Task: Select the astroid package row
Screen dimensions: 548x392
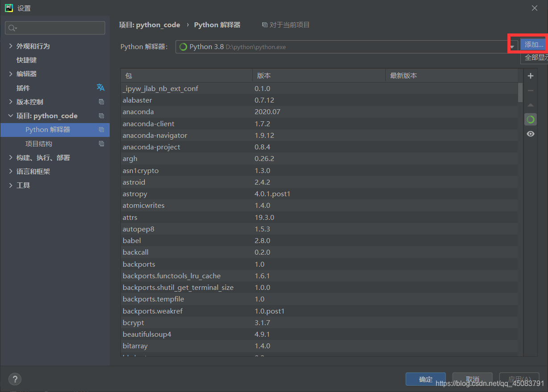Action: pyautogui.click(x=319, y=182)
